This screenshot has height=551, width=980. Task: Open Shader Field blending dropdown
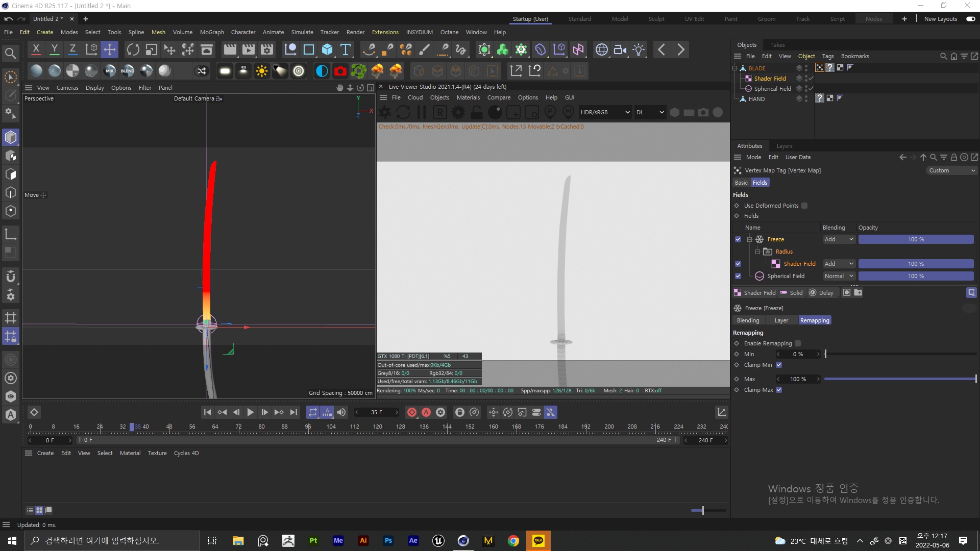coord(839,264)
